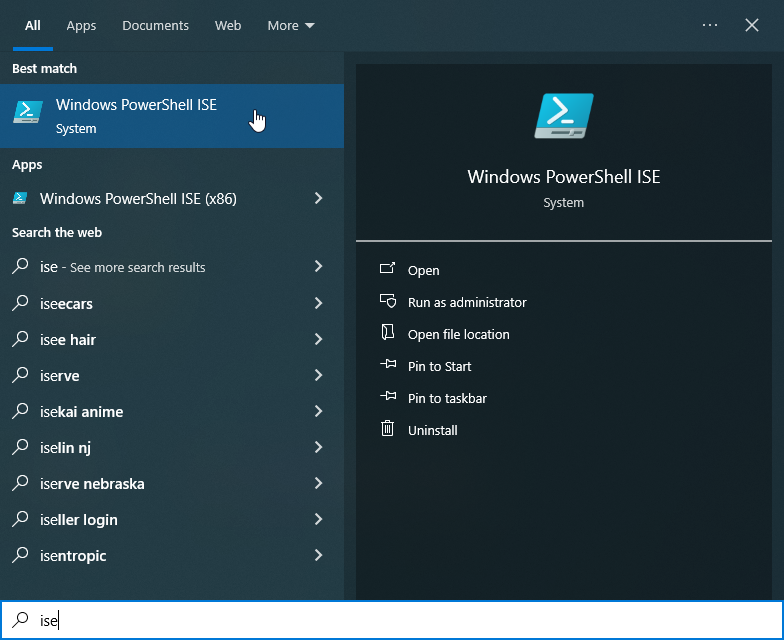Select the 'iselin nj' suggestion
The height and width of the screenshot is (640, 784).
click(172, 447)
